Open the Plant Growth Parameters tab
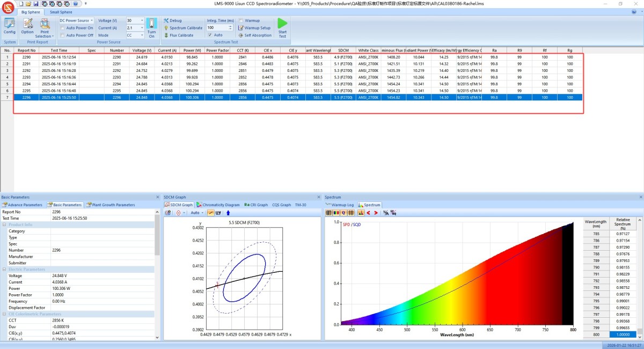 coord(111,205)
